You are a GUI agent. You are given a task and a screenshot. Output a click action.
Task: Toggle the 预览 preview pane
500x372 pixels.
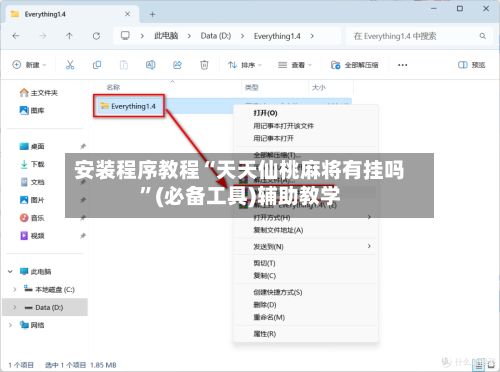(x=472, y=65)
